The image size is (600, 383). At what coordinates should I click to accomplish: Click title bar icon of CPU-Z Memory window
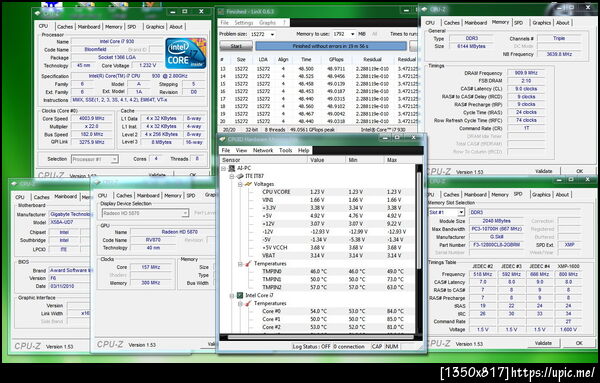point(424,9)
